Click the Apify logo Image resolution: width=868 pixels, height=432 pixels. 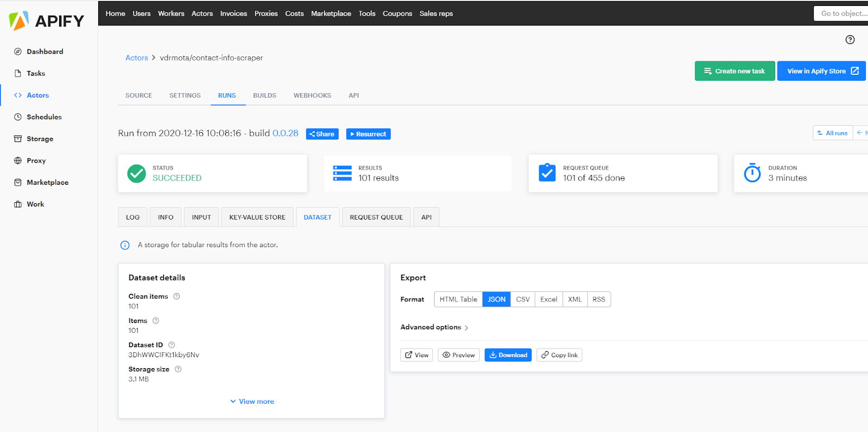click(x=47, y=21)
